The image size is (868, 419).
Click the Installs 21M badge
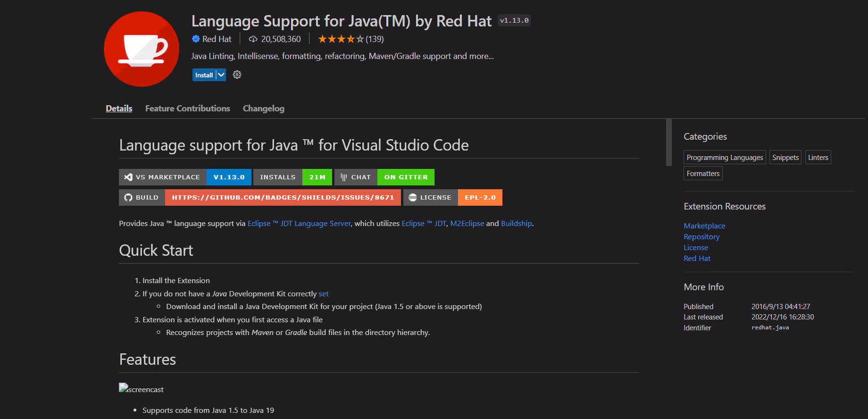click(292, 177)
